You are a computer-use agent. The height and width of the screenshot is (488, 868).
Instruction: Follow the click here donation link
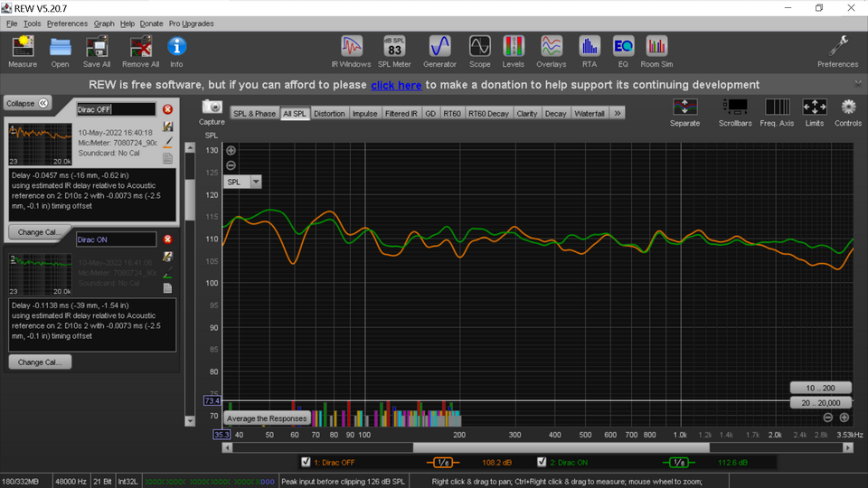point(396,85)
